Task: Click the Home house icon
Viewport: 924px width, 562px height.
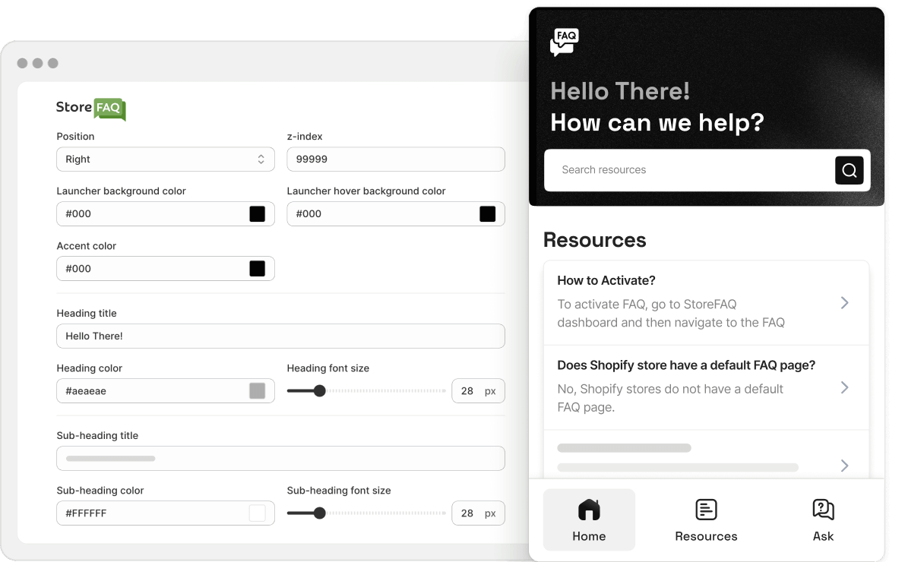Action: click(589, 510)
